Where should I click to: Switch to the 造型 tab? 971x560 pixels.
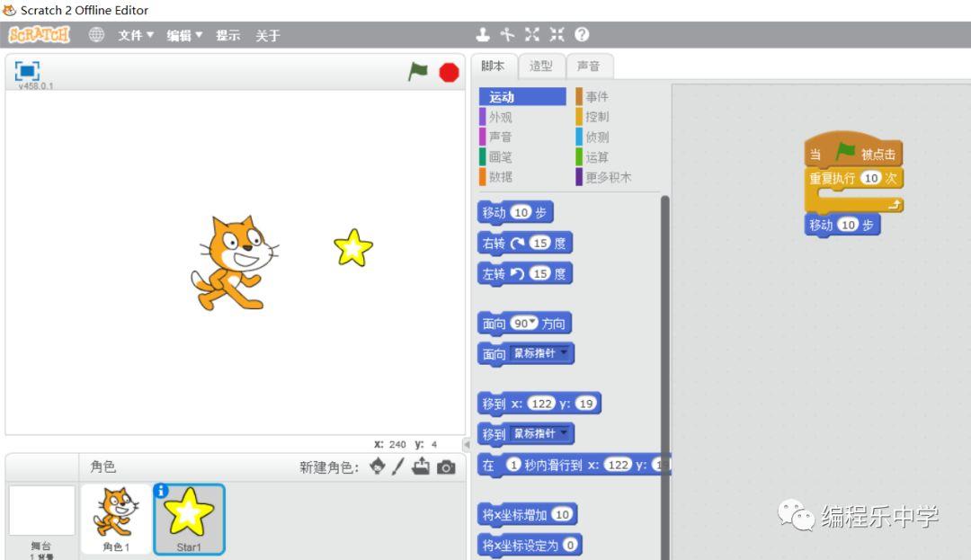point(540,67)
